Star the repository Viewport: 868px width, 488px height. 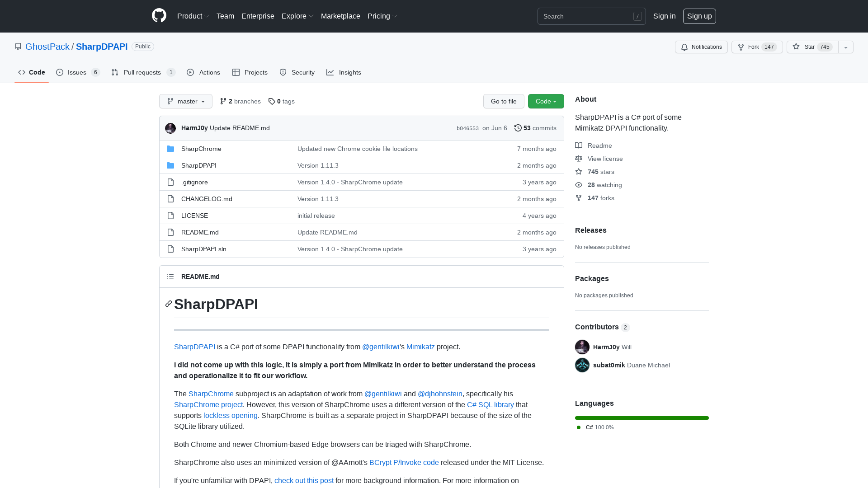click(x=812, y=47)
